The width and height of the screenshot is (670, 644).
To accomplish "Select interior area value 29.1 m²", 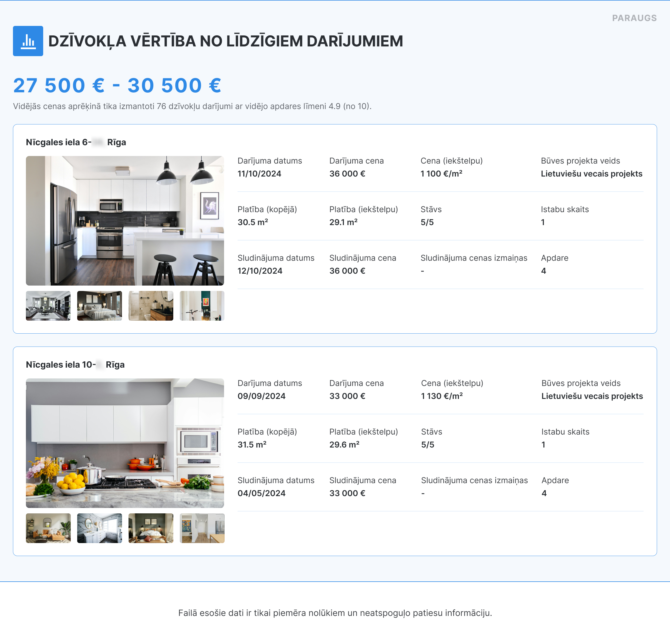I will [x=344, y=222].
